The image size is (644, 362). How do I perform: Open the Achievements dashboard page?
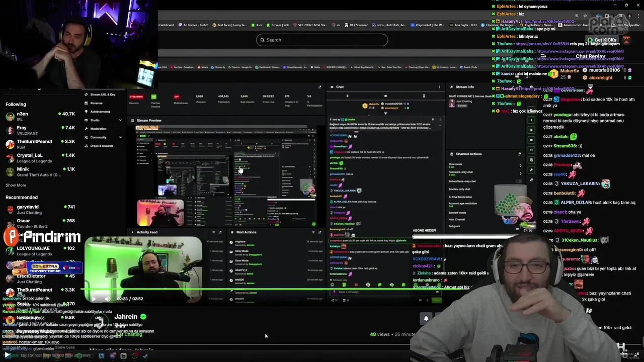100,112
